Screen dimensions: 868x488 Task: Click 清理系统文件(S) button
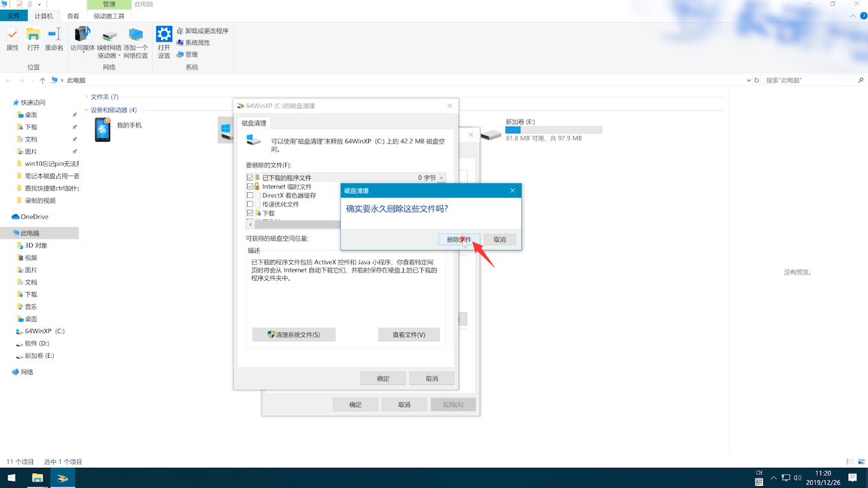point(294,335)
